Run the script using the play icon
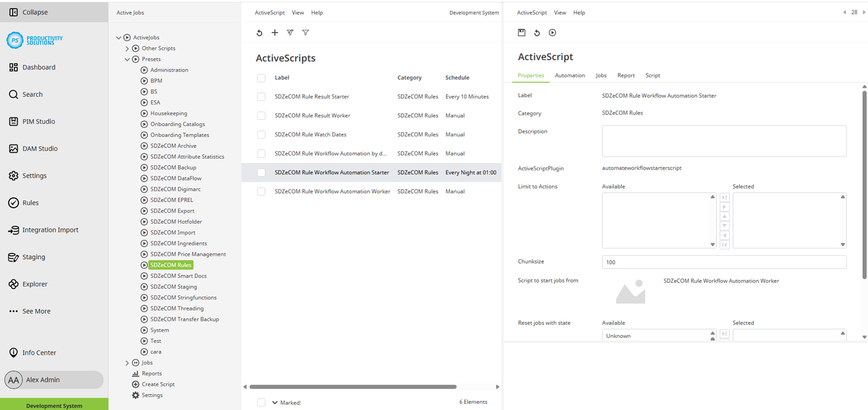The height and width of the screenshot is (410, 868). click(x=552, y=33)
